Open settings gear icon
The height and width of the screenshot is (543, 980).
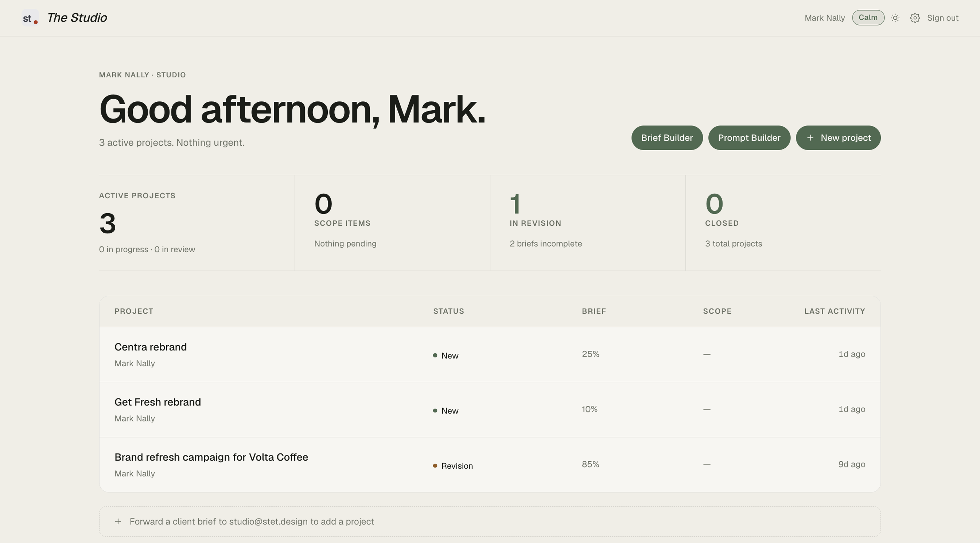pyautogui.click(x=915, y=18)
